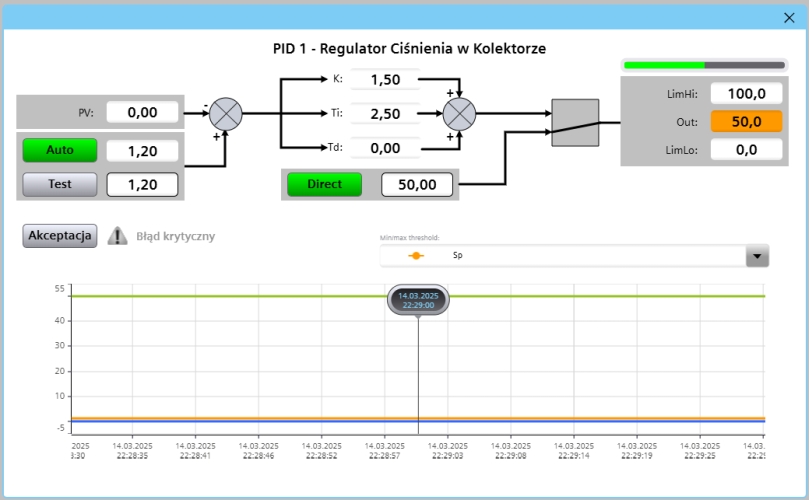Open the Min/max threshold dropdown arrow
The height and width of the screenshot is (500, 809).
[757, 257]
